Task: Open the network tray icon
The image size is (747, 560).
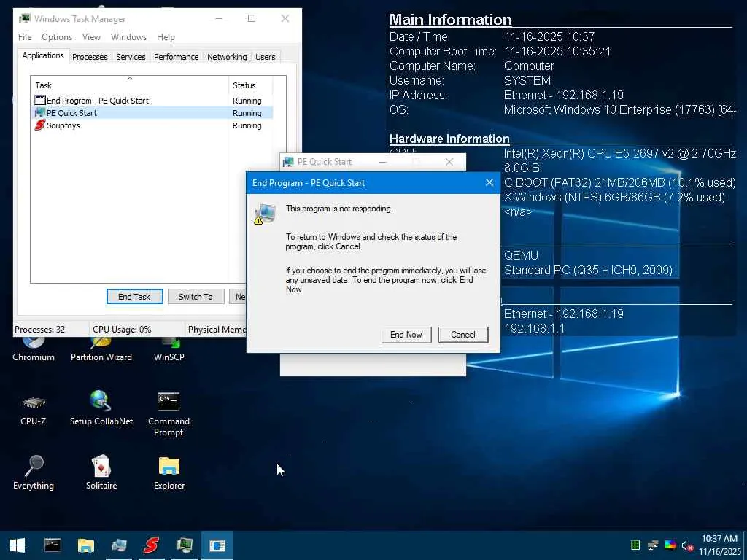Action: [653, 545]
